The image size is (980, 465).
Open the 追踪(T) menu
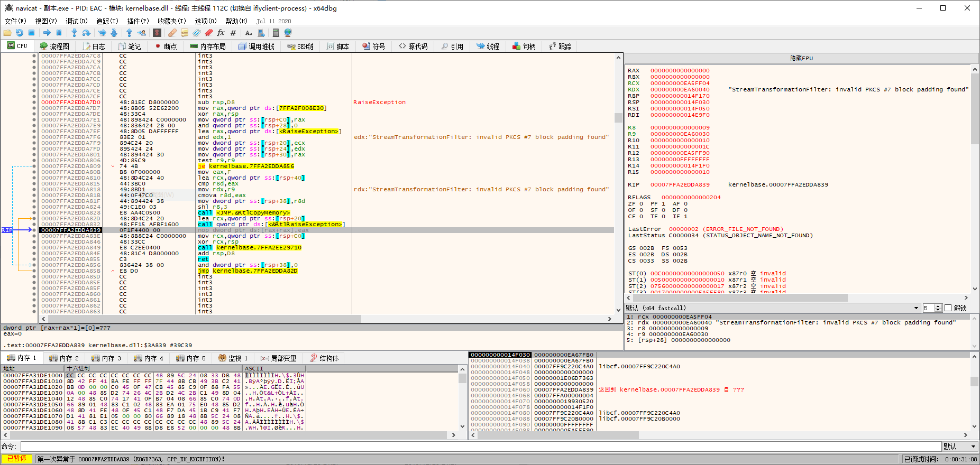107,21
